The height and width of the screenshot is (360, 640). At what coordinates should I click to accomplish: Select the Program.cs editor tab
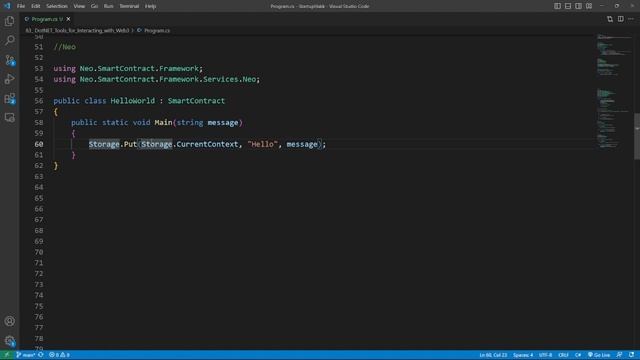pos(47,19)
